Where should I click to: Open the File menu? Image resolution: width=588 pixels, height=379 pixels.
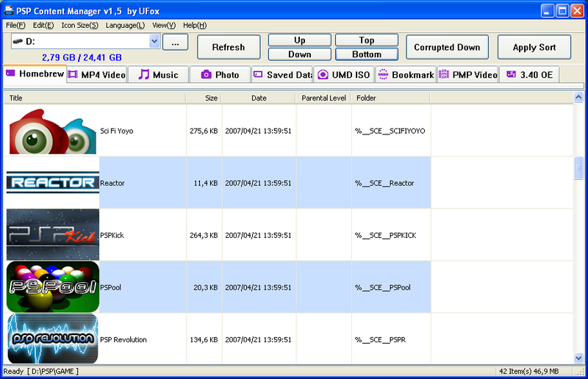15,25
